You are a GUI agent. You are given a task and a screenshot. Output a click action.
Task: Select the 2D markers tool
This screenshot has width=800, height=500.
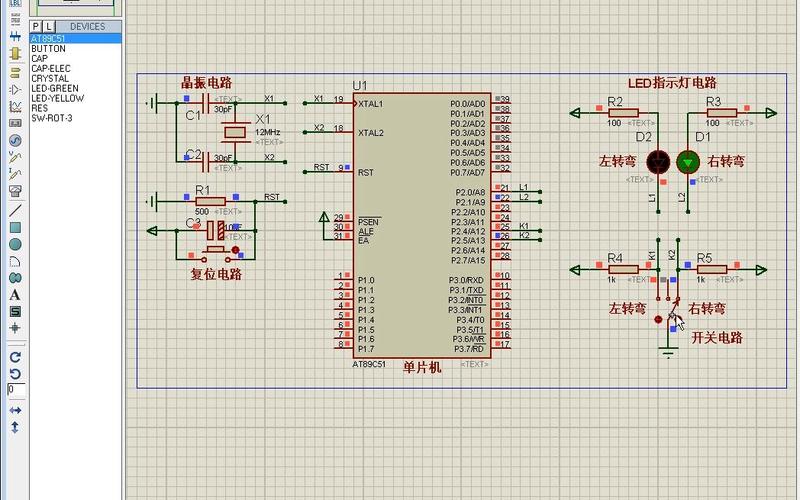(x=15, y=328)
